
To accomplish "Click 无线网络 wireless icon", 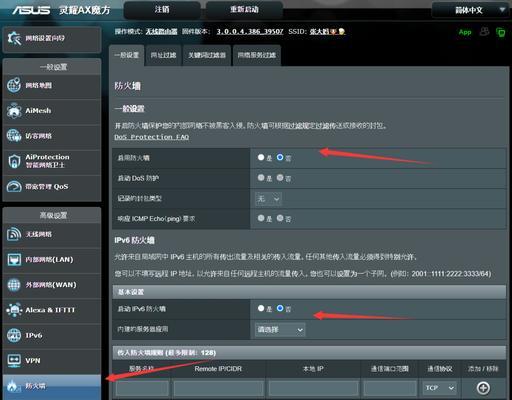I will (14, 234).
